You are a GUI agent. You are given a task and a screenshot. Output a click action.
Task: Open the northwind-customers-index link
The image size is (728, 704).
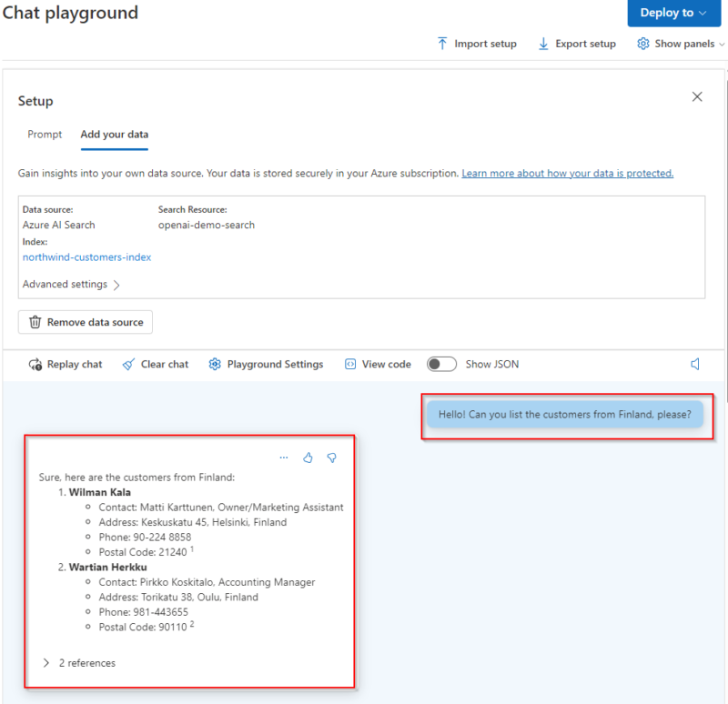[x=86, y=256]
